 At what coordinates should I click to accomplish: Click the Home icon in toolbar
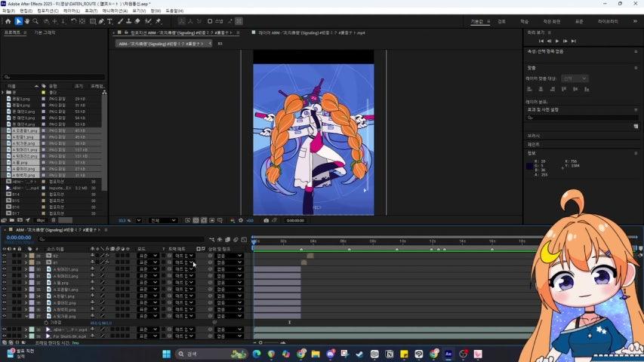[8, 21]
